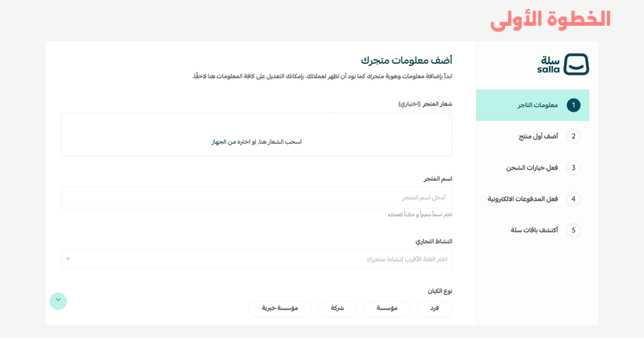Select the معلومات التاجر step
Image resolution: width=644 pixels, height=338 pixels.
[533, 106]
